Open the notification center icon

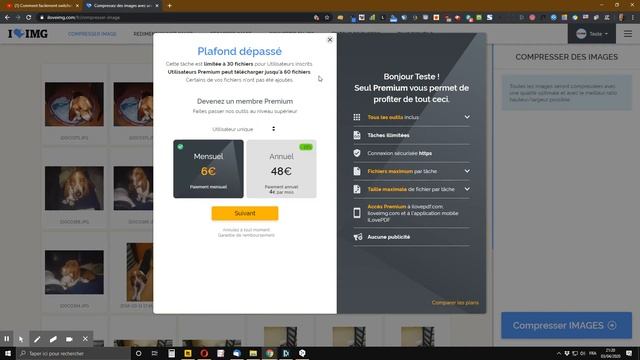point(629,353)
